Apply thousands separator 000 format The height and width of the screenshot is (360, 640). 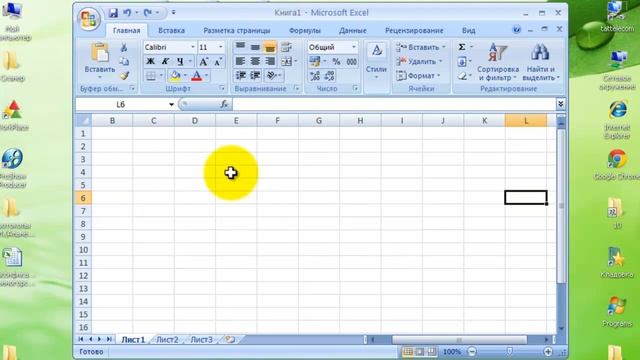(351, 62)
